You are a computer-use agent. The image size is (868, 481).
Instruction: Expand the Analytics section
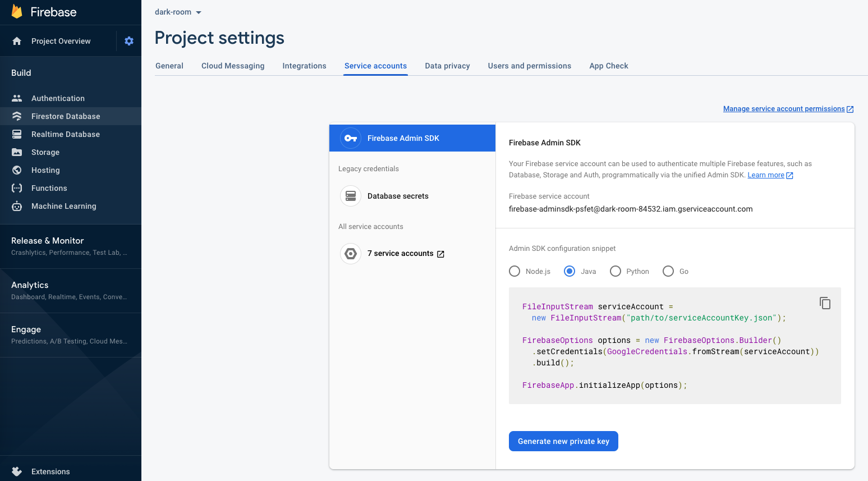pyautogui.click(x=71, y=290)
